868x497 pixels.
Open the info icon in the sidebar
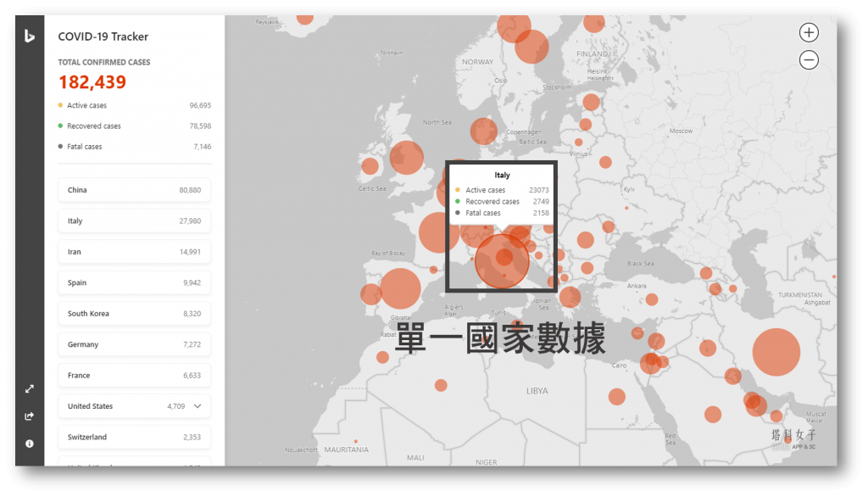point(30,444)
